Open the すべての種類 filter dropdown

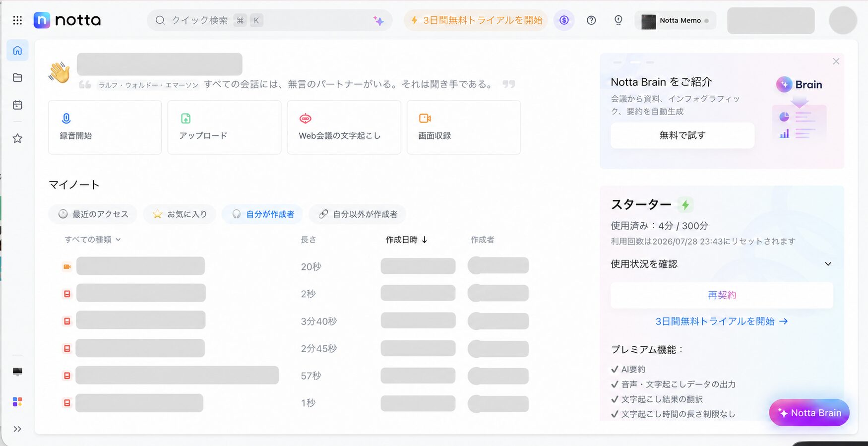pyautogui.click(x=93, y=240)
